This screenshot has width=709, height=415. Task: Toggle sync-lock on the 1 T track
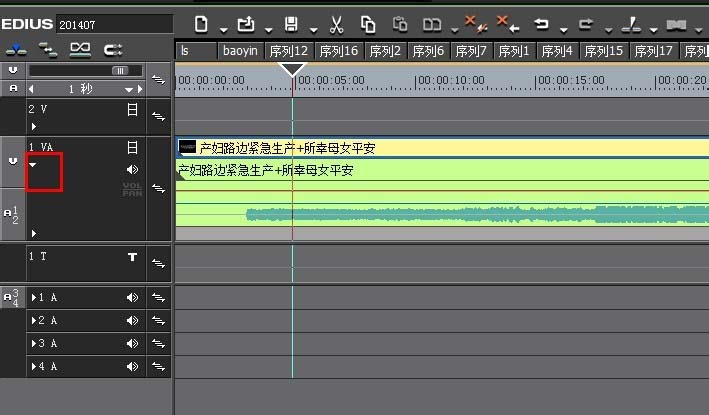pos(159,263)
